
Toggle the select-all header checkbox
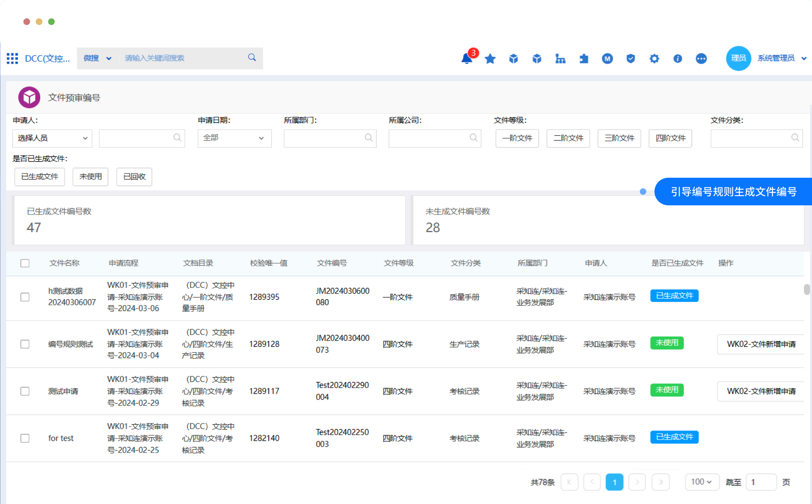point(25,263)
